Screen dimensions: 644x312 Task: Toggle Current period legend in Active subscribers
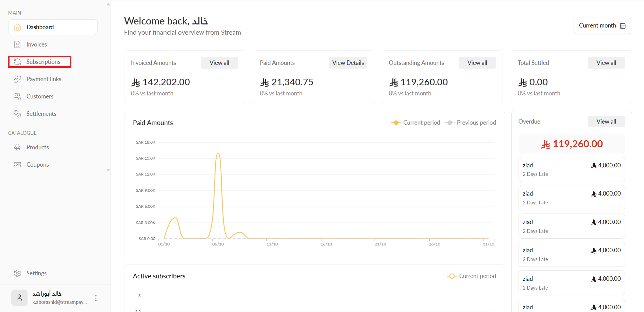coord(472,276)
